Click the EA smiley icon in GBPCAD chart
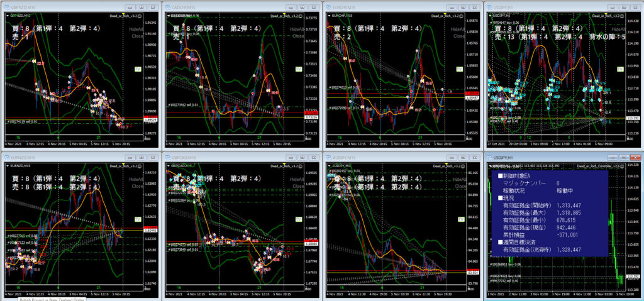Screen dimensions: 644x301 301,165
